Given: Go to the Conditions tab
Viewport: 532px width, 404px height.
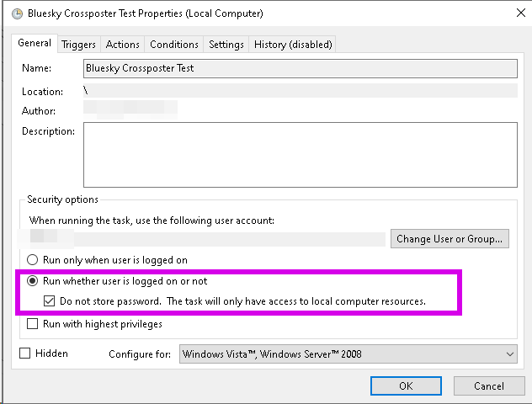Looking at the screenshot, I should coord(174,45).
